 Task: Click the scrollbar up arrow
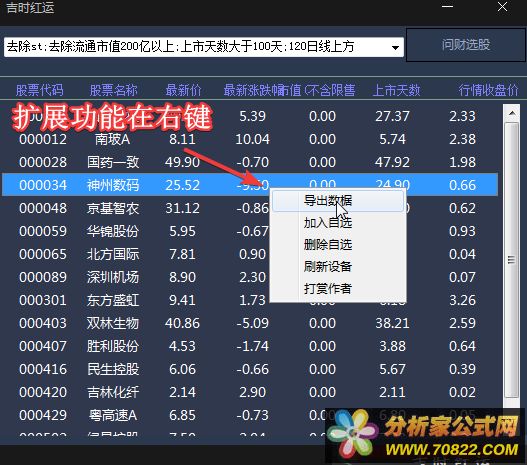point(512,113)
